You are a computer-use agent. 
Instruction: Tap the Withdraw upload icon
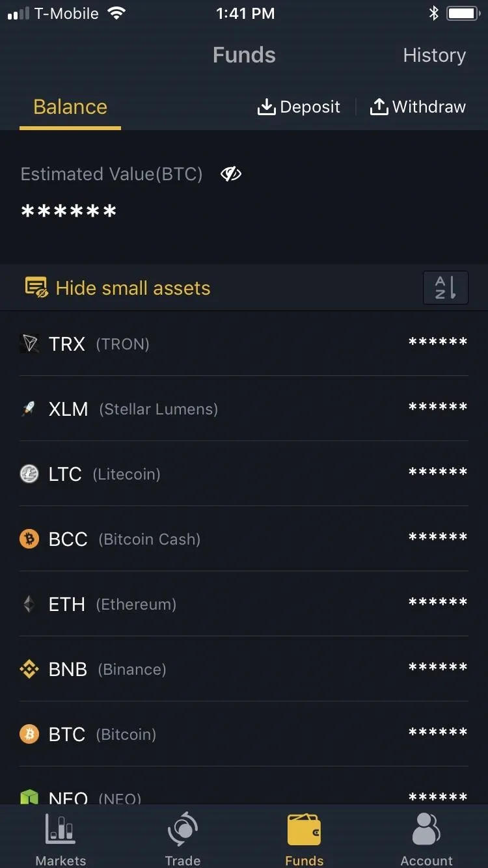[x=379, y=107]
